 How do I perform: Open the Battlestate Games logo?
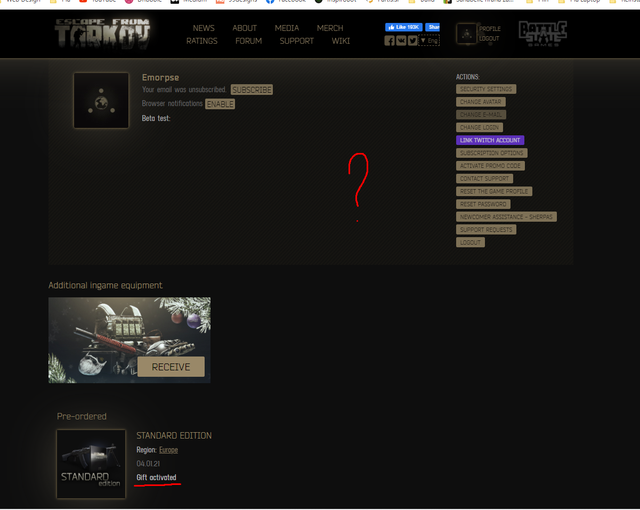543,33
